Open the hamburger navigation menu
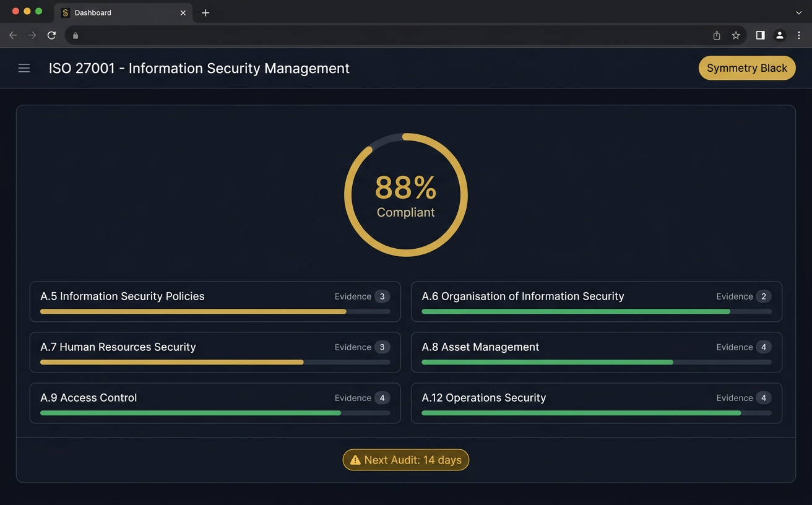The width and height of the screenshot is (812, 505). [24, 67]
